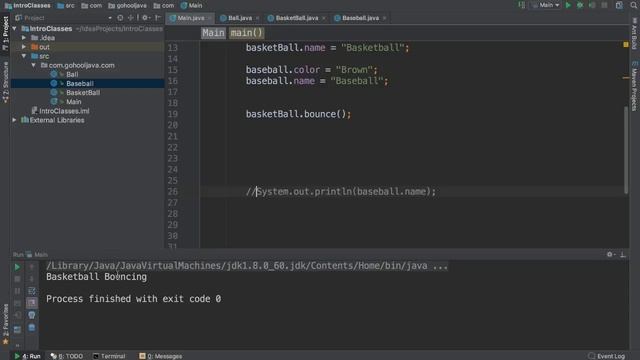Expand External Libraries node

pos(15,120)
